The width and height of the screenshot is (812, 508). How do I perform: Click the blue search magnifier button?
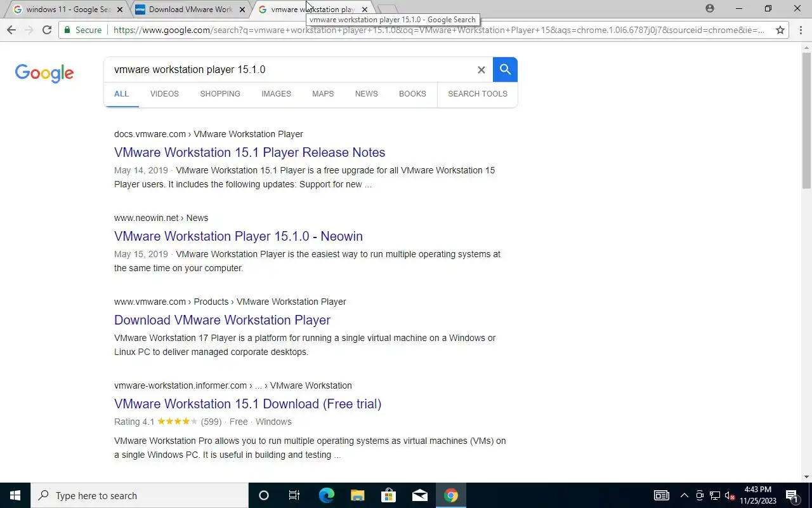(505, 69)
